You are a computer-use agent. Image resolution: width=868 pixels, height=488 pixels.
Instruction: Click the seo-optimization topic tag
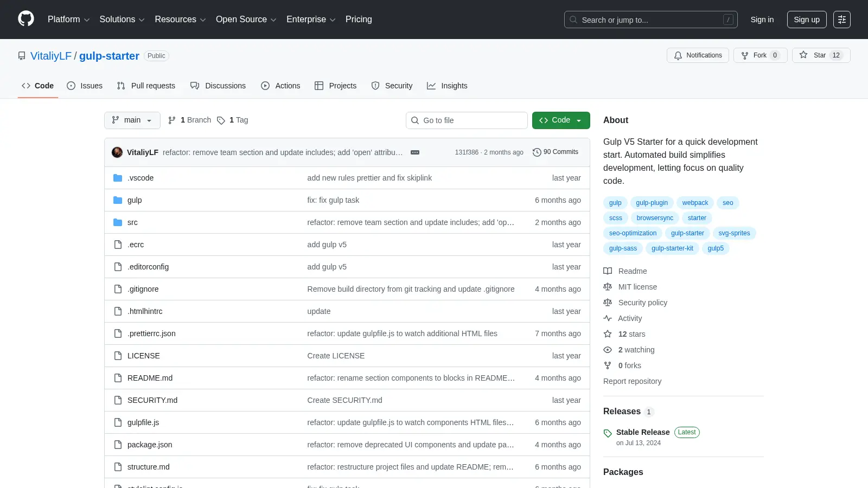(x=633, y=233)
